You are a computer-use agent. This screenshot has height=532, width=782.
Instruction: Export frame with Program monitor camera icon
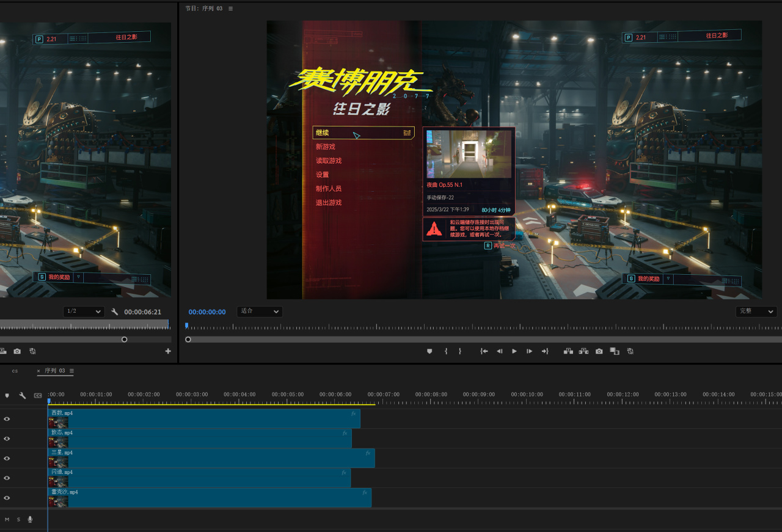coord(599,351)
